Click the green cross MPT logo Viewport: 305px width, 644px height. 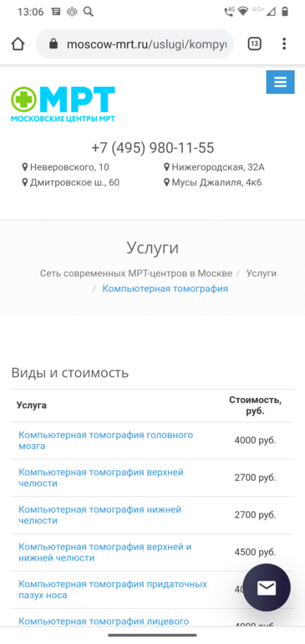coord(63,105)
